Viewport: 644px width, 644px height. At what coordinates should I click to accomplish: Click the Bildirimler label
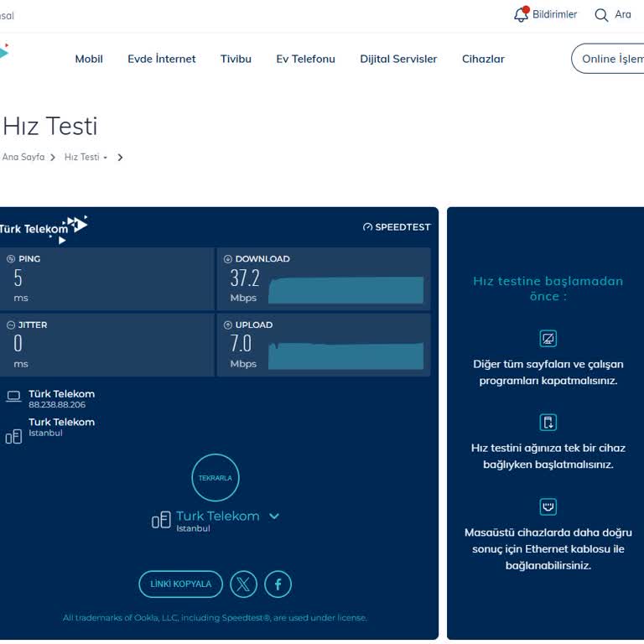click(x=554, y=14)
